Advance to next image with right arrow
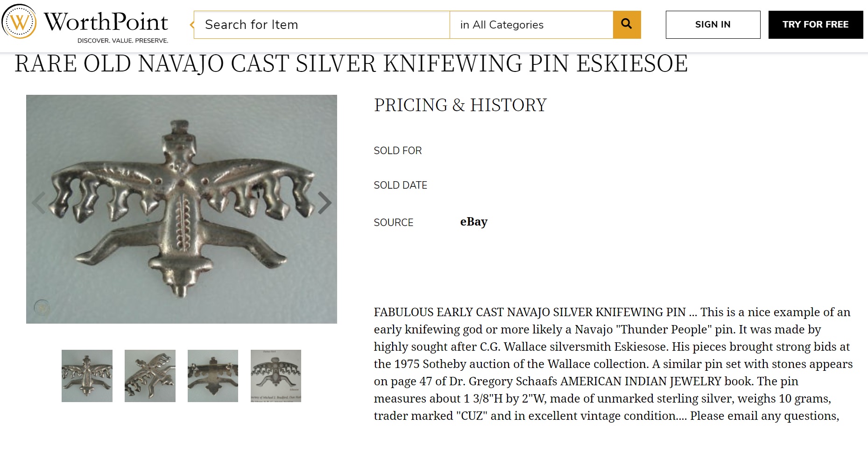This screenshot has width=868, height=460. 325,203
